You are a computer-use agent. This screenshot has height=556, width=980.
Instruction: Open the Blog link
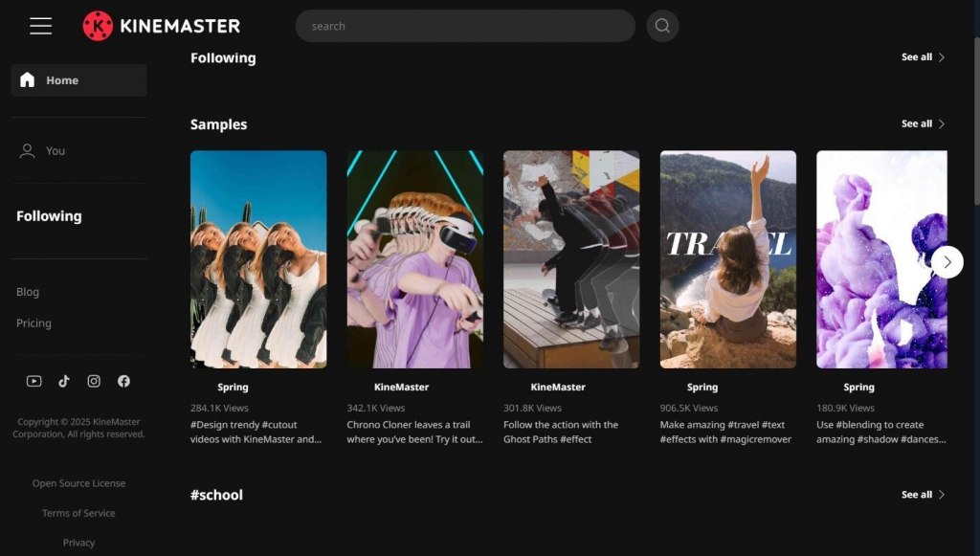pyautogui.click(x=28, y=292)
